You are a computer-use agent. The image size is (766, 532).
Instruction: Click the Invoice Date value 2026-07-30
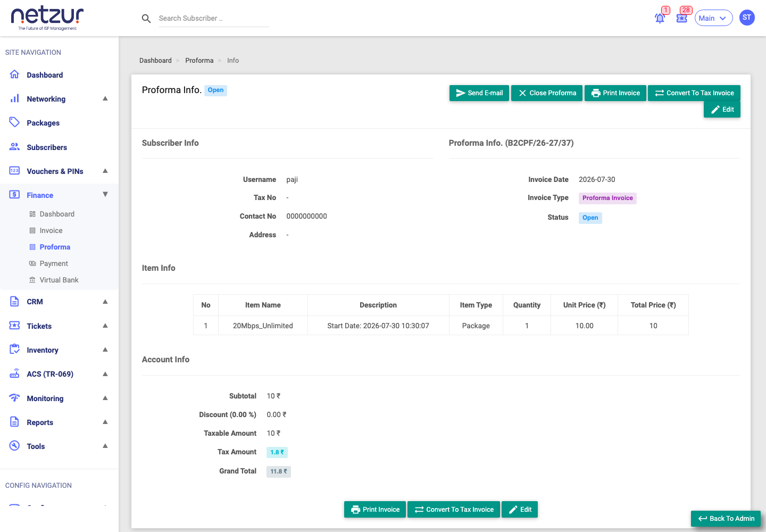pyautogui.click(x=597, y=180)
